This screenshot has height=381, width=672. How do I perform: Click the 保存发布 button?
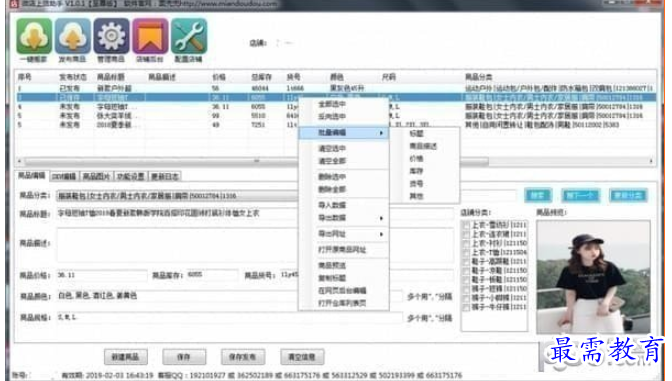243,357
